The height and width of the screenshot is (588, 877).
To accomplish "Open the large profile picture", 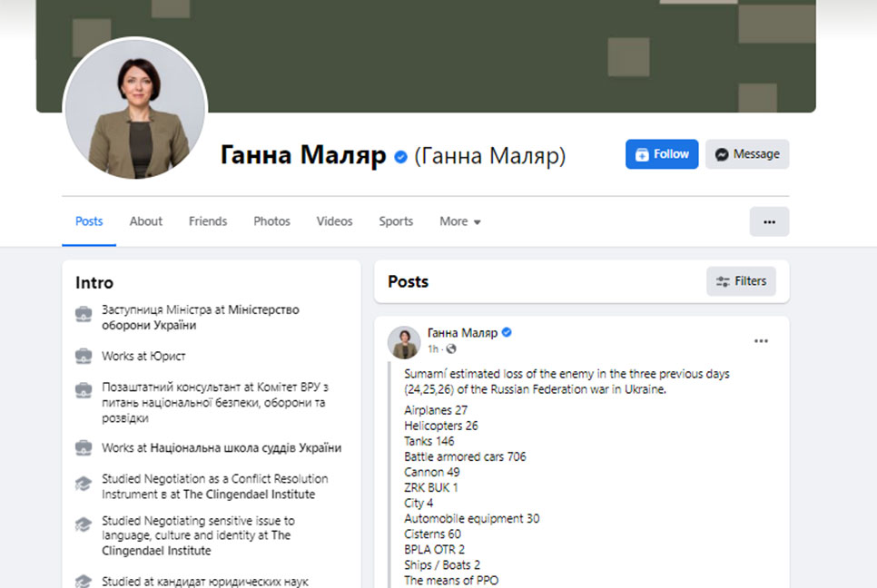I will 135,109.
